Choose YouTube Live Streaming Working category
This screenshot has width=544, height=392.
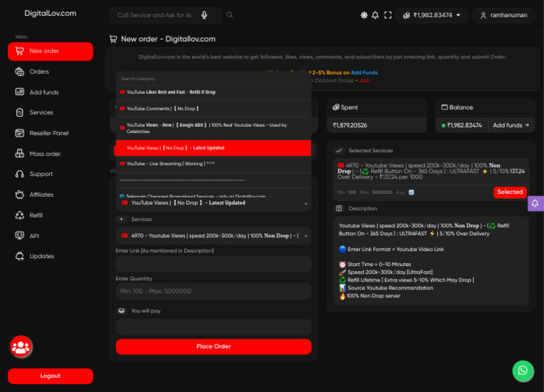(213, 164)
